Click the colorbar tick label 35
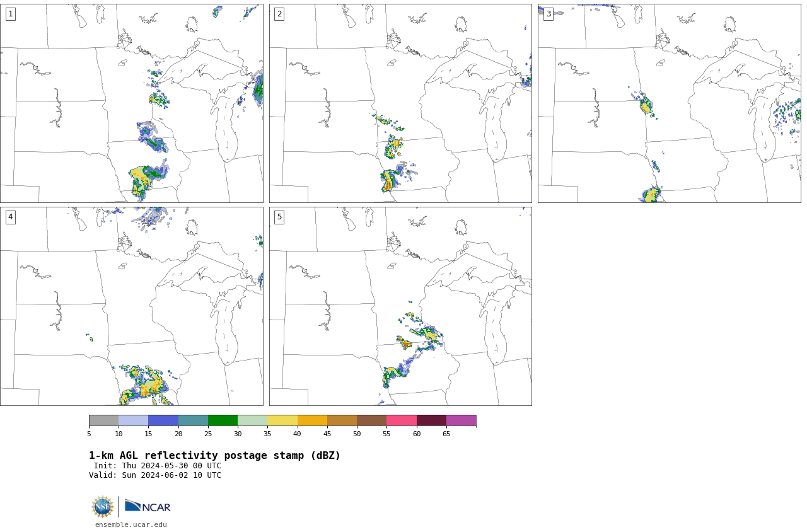 point(267,434)
